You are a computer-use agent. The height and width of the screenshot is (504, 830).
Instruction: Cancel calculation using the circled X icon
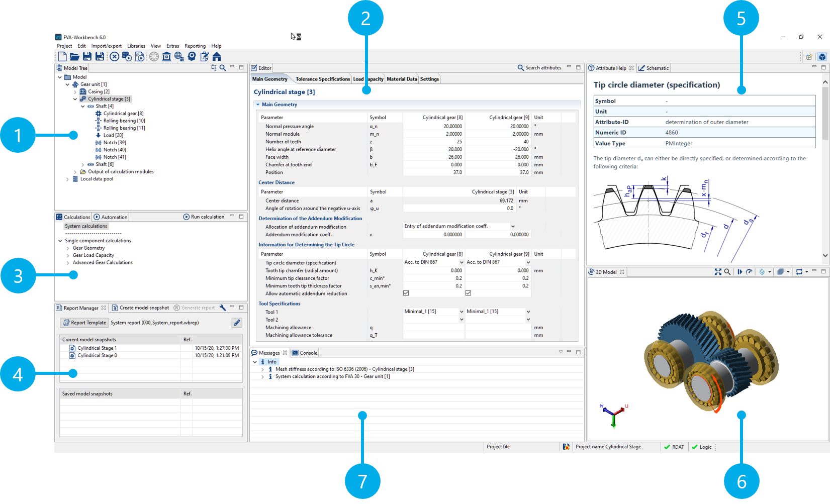point(115,57)
